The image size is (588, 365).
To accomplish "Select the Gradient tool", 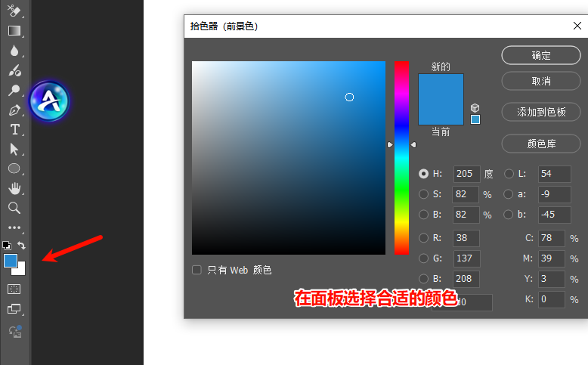I will [14, 31].
